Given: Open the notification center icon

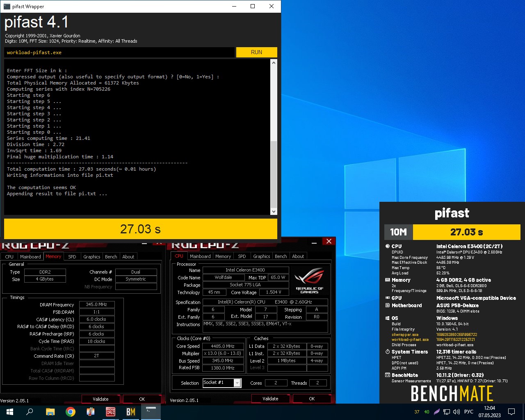Looking at the screenshot, I should [x=511, y=412].
